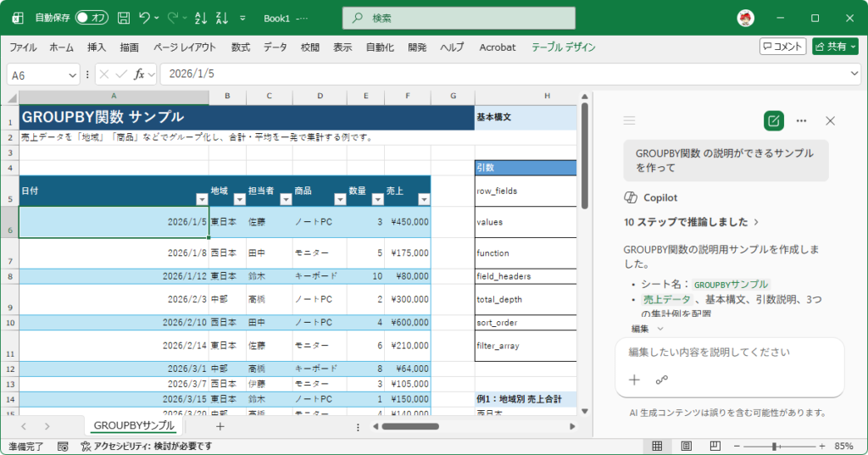
Task: Click the 共有 share button
Action: point(835,47)
